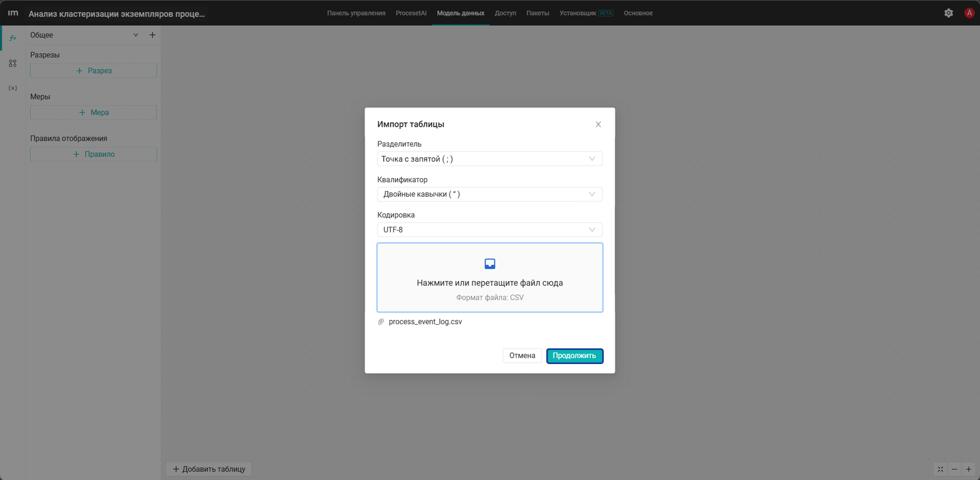Open the Кодировка UTF-8 dropdown
Screen dimensions: 980x480
click(x=489, y=230)
